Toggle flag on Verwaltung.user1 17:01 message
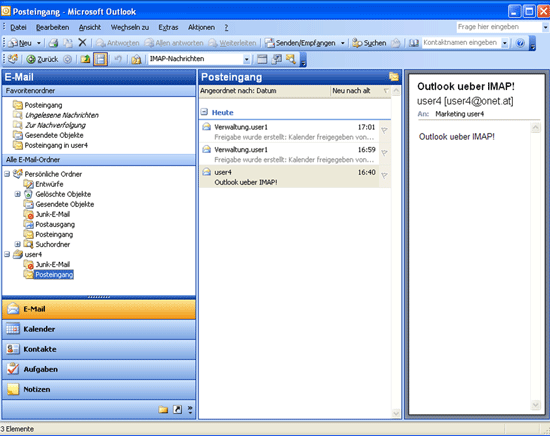The width and height of the screenshot is (550, 436). coord(384,130)
